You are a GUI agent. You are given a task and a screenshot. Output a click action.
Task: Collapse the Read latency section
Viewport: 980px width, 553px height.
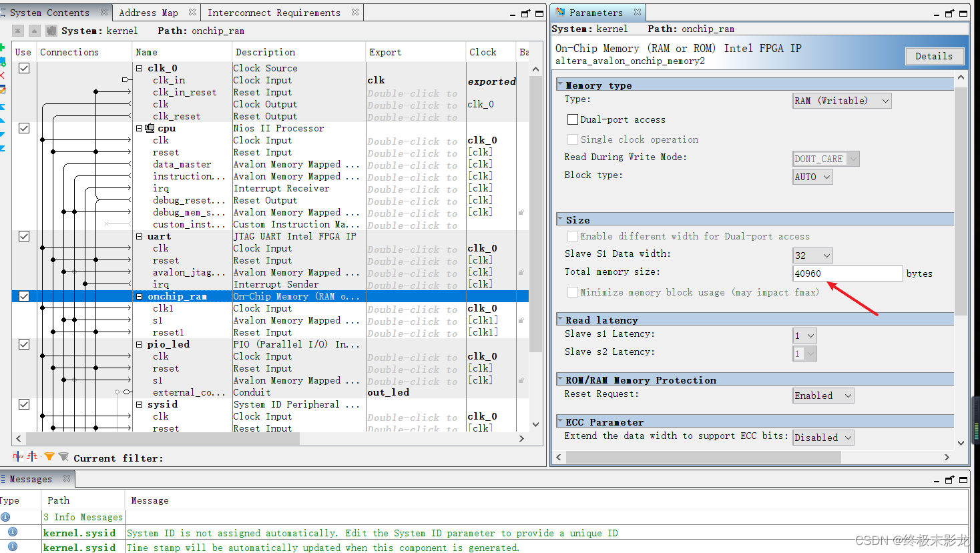tap(560, 320)
